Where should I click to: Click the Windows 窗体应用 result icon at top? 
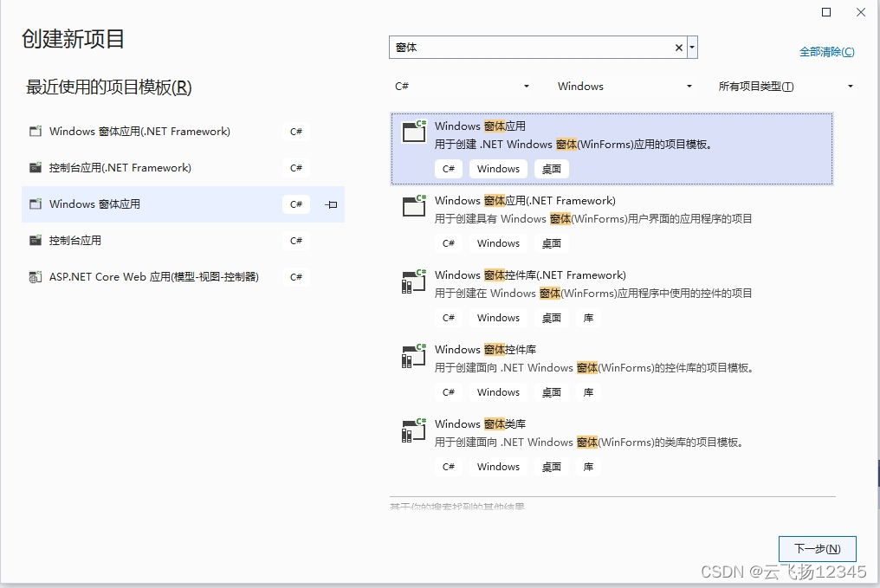(x=414, y=132)
